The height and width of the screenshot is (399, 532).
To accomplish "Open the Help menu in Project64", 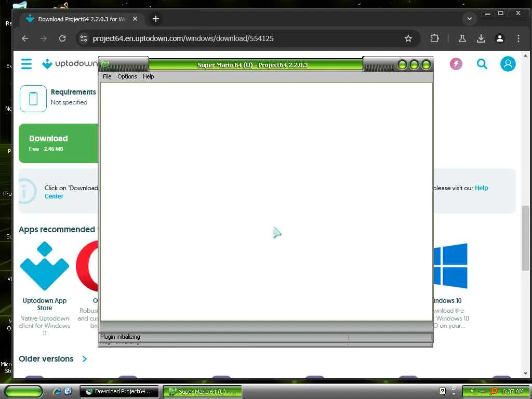I will 148,76.
